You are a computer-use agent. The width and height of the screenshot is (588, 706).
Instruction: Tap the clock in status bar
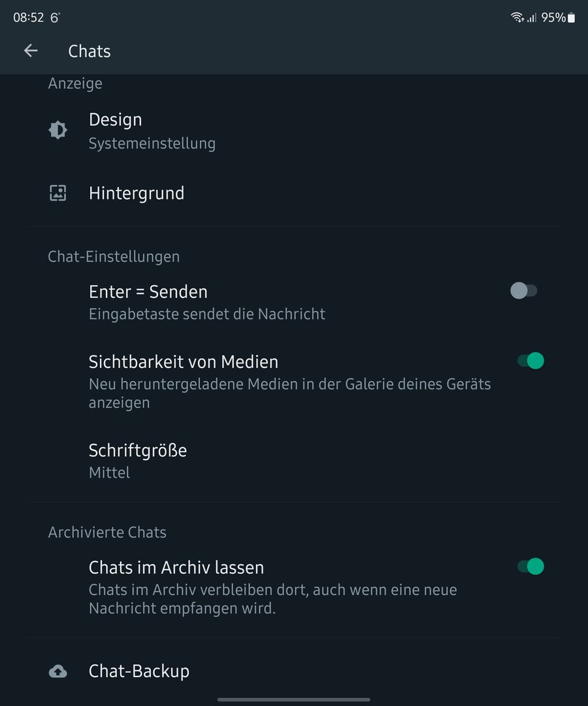[28, 18]
